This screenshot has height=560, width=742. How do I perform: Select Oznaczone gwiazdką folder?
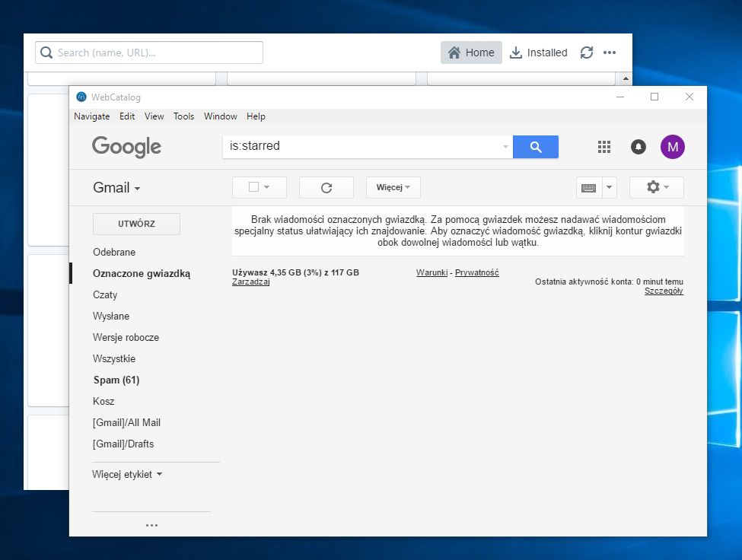(142, 273)
